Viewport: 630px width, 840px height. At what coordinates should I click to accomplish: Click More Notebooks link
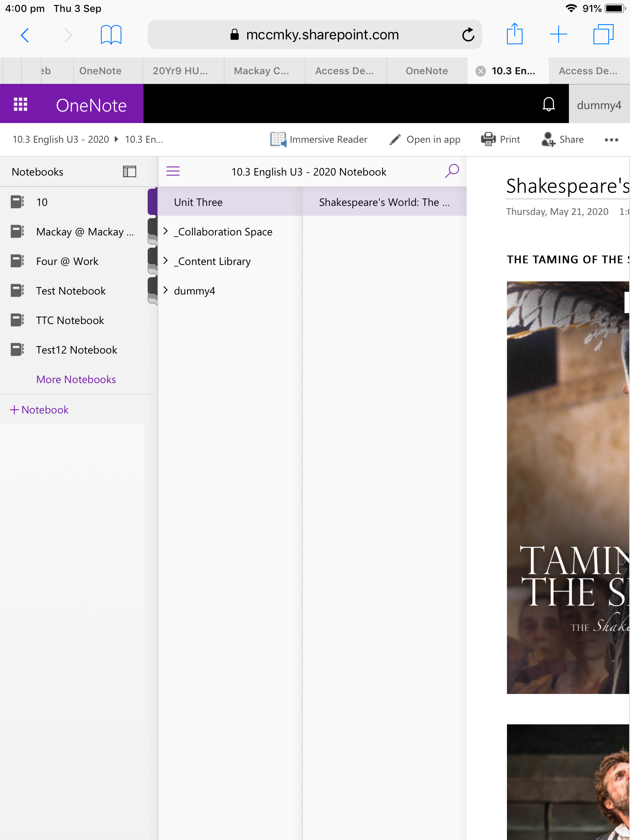click(76, 379)
